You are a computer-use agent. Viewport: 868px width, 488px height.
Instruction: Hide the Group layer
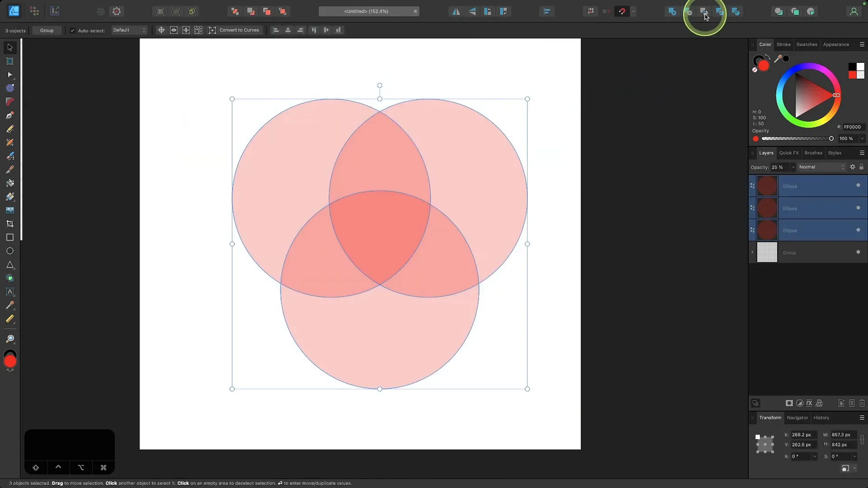[x=858, y=252]
